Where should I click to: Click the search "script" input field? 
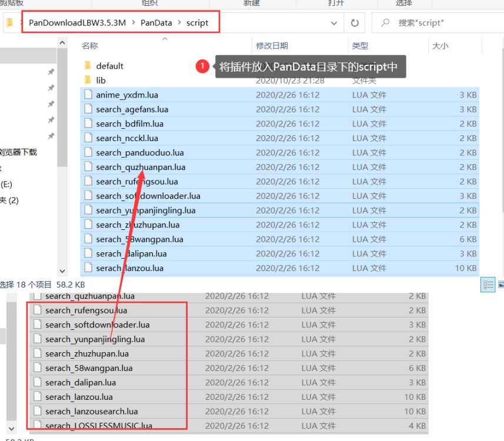pos(438,23)
